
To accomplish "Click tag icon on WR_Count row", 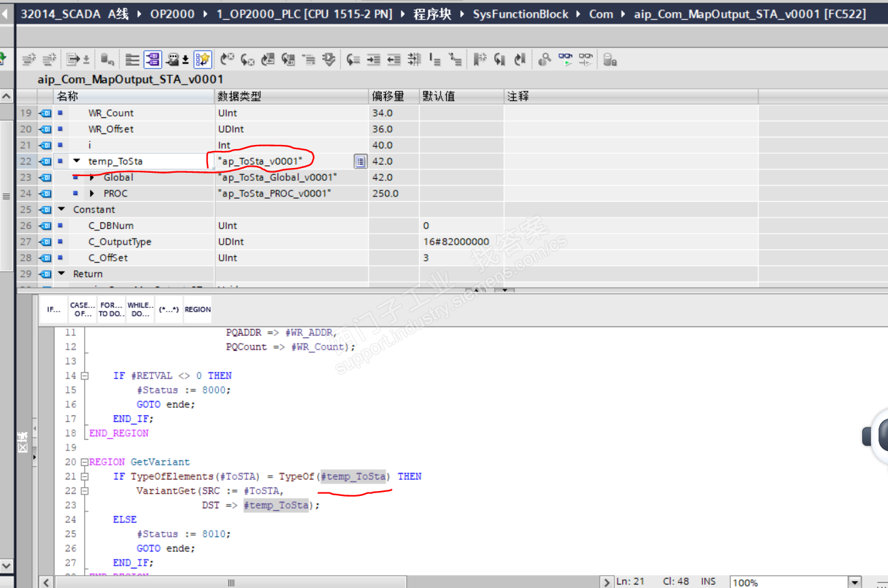I will click(46, 113).
